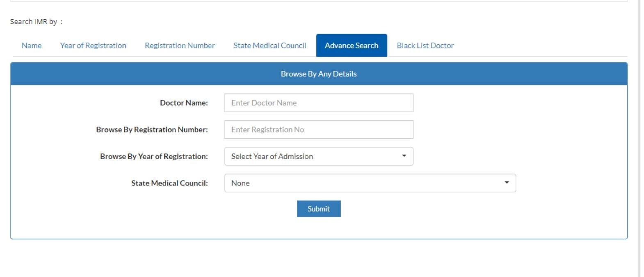Open the Select Year of Admission dropdown
644x277 pixels.
(x=312, y=156)
